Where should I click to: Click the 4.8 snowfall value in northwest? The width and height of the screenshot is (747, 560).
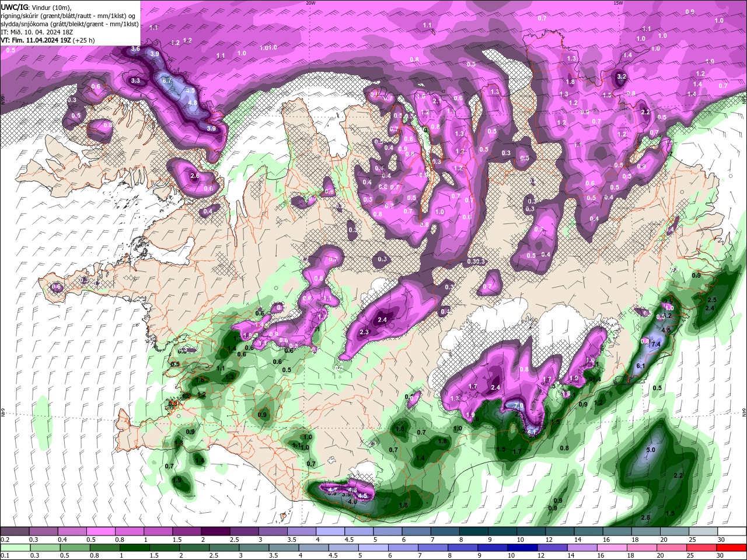tap(193, 102)
